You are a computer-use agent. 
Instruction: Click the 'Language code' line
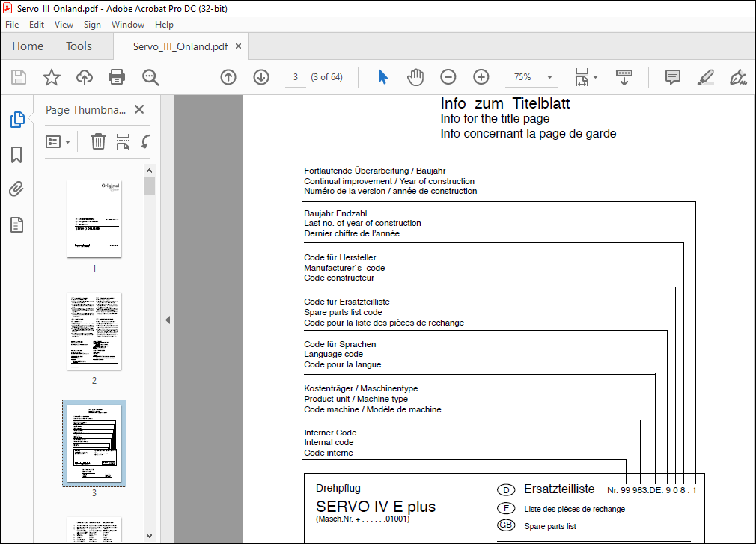[333, 354]
